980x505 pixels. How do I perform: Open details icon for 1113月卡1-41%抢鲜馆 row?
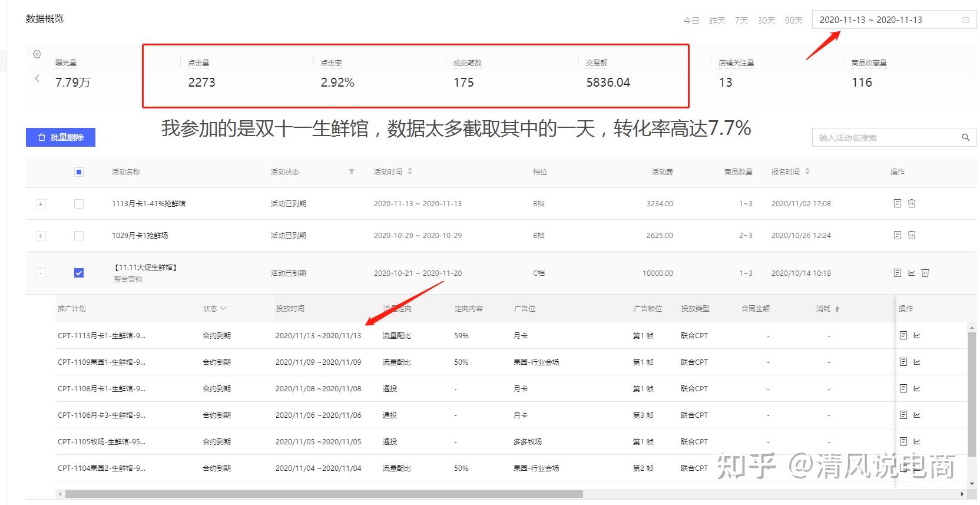coord(898,203)
